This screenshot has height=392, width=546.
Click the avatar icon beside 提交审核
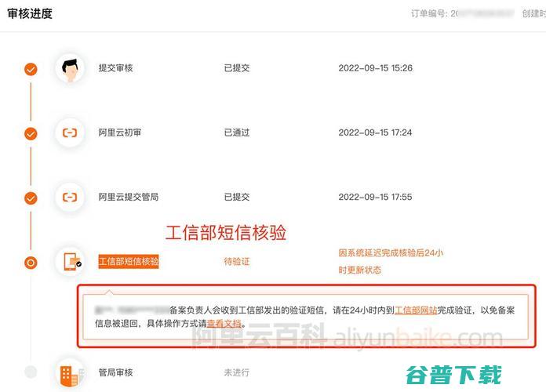click(70, 68)
